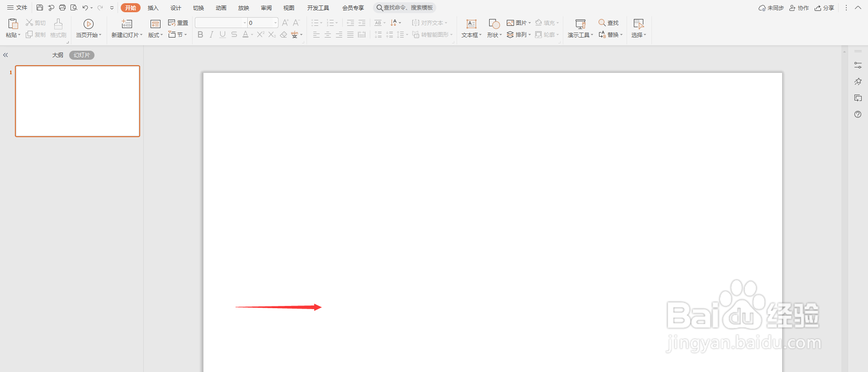The height and width of the screenshot is (372, 868).
Task: Open the 会员专享 tab
Action: [353, 8]
